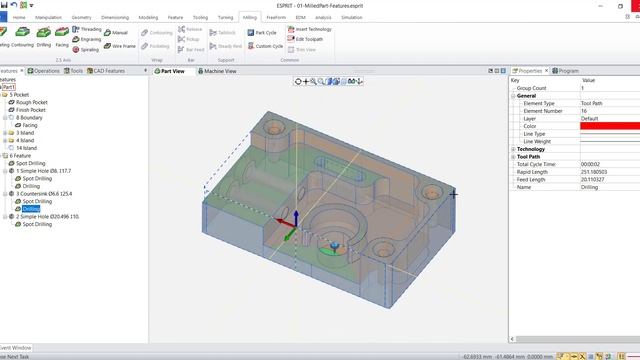This screenshot has width=640, height=360.
Task: Choose the Spiraling operation
Action: coord(86,49)
